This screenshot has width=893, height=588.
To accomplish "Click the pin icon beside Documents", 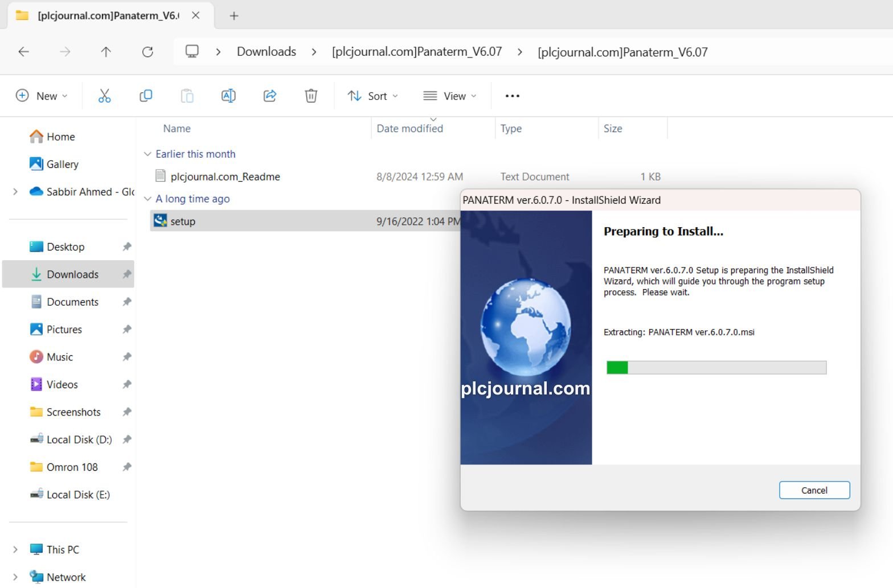I will 126,302.
